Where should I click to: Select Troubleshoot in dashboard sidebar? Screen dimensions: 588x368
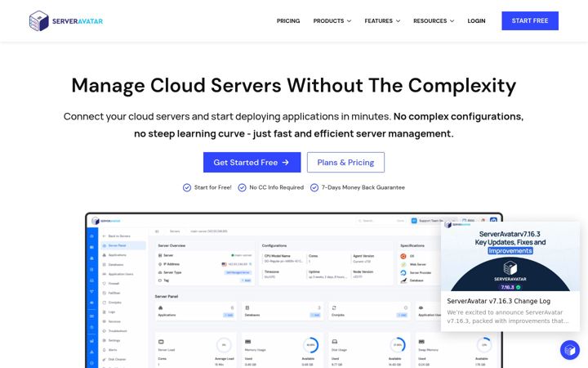point(115,331)
